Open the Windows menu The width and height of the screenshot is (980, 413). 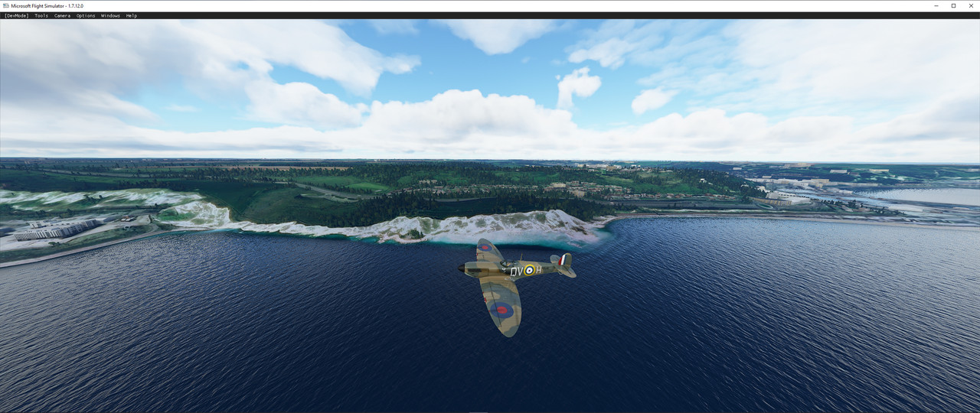point(110,15)
